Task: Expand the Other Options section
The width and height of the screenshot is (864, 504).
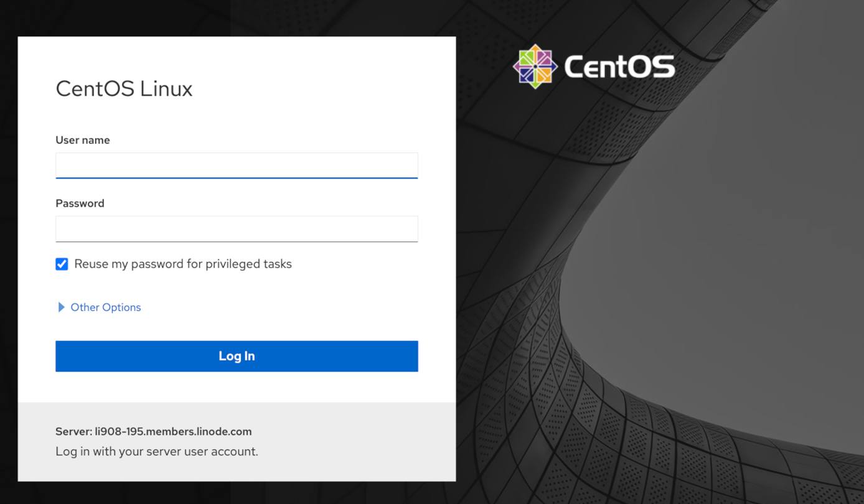Action: click(x=104, y=307)
